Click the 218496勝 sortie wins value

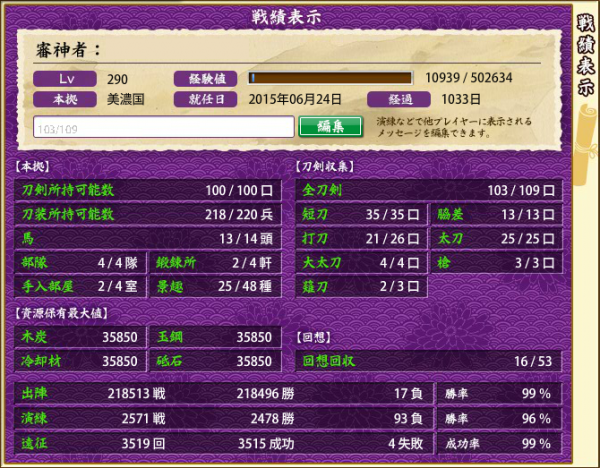click(x=265, y=394)
